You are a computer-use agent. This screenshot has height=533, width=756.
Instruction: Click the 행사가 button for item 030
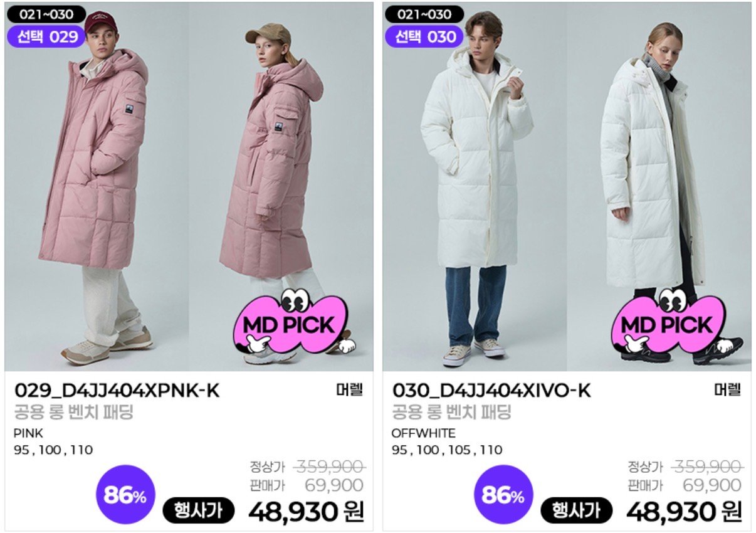pyautogui.click(x=577, y=510)
